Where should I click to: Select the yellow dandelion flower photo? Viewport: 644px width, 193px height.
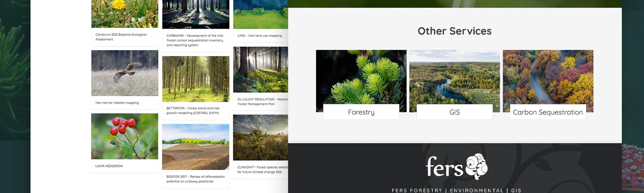[x=125, y=14]
